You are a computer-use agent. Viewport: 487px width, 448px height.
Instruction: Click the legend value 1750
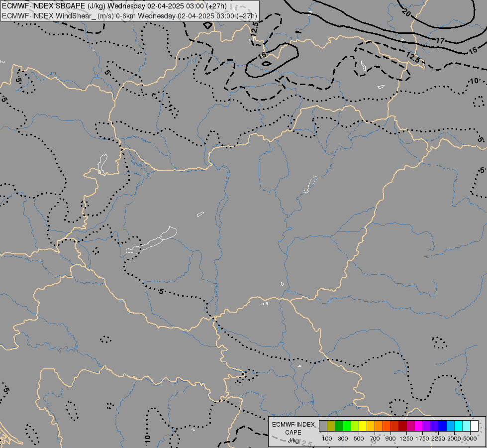tap(422, 439)
